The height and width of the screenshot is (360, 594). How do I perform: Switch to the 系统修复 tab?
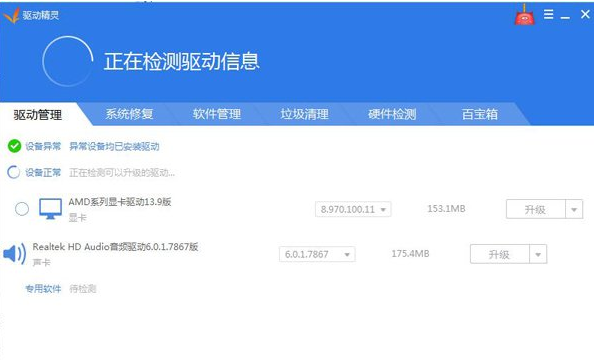pos(129,114)
